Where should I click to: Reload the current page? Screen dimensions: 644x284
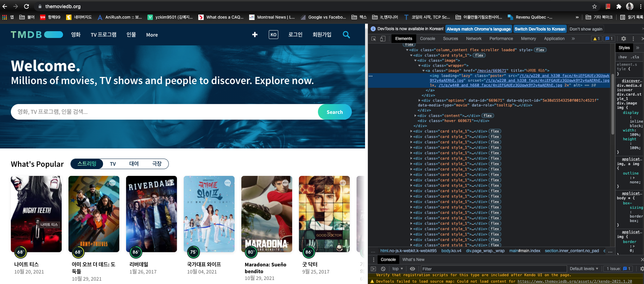[26, 6]
